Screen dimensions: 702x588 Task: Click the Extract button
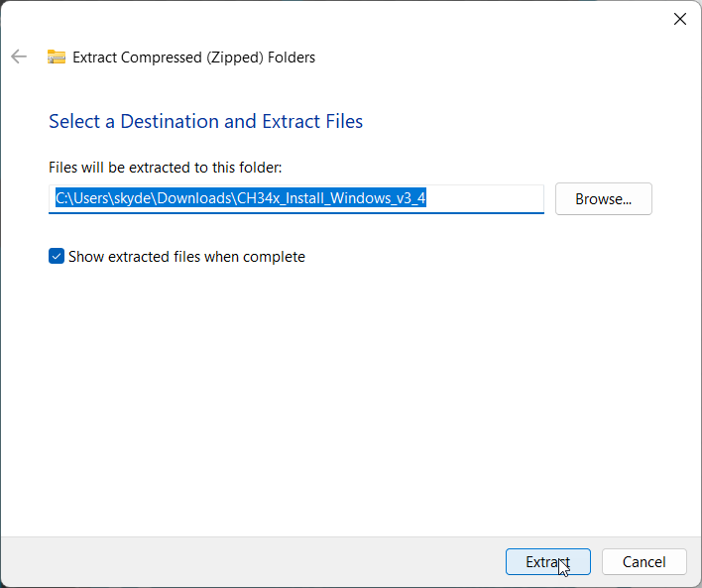(x=548, y=561)
